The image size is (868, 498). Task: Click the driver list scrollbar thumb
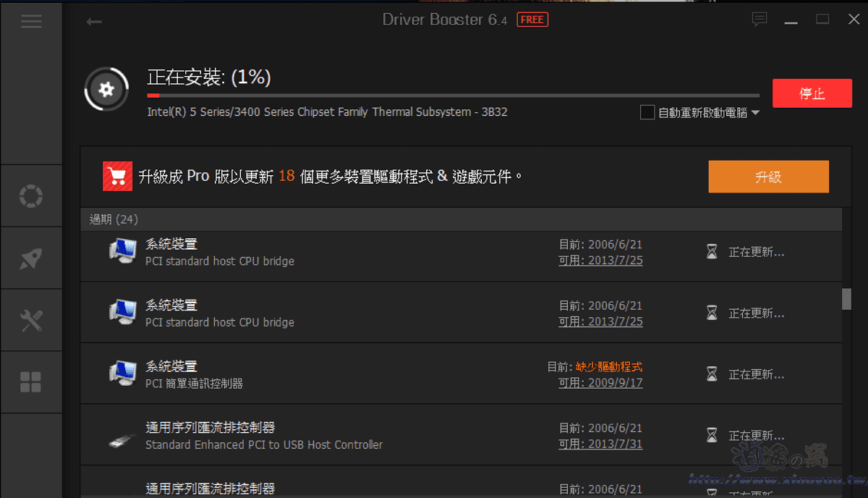tap(847, 299)
